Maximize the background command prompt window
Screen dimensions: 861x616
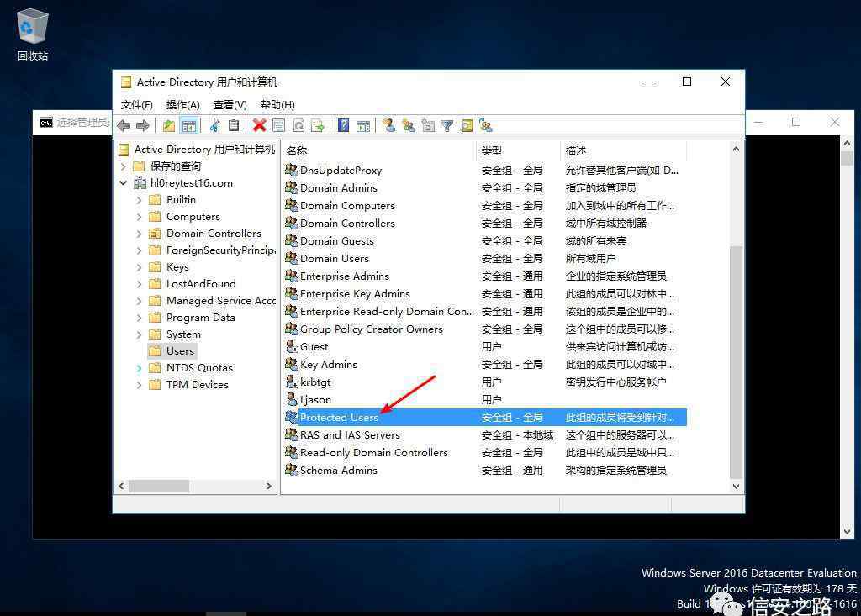pyautogui.click(x=796, y=122)
